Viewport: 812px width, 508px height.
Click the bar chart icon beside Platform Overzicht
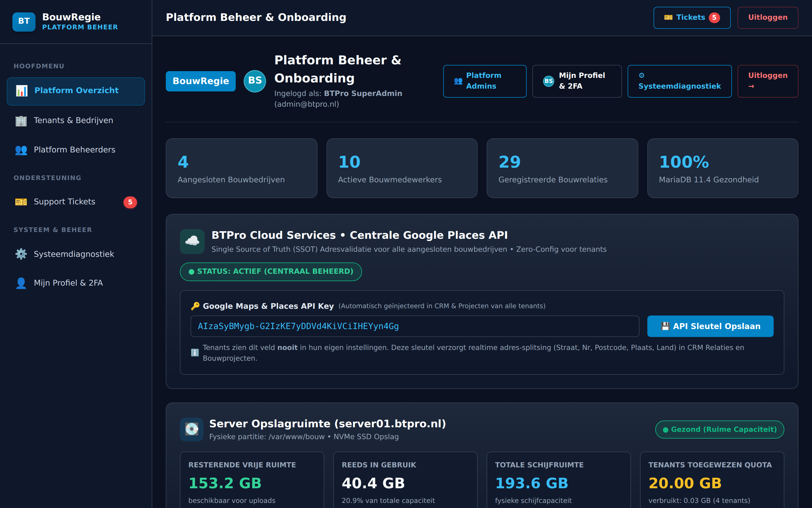click(x=21, y=91)
